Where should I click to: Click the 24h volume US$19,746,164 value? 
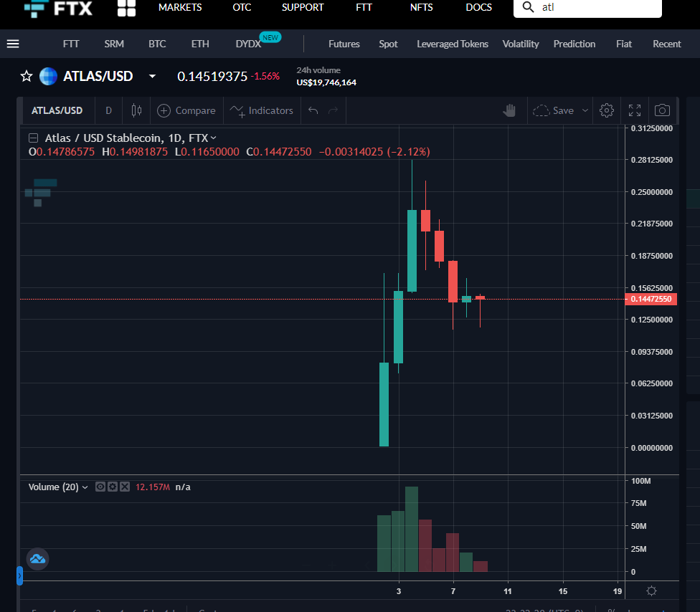[326, 82]
